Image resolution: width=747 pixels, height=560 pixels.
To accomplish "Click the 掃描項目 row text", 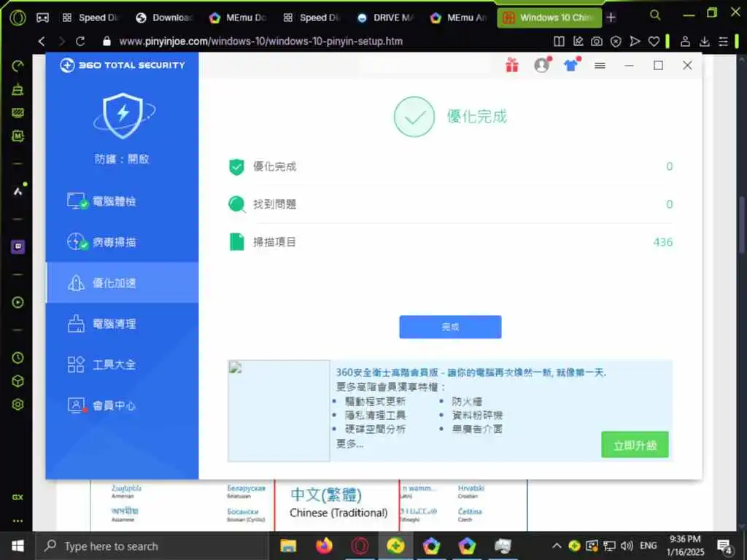I will [274, 242].
